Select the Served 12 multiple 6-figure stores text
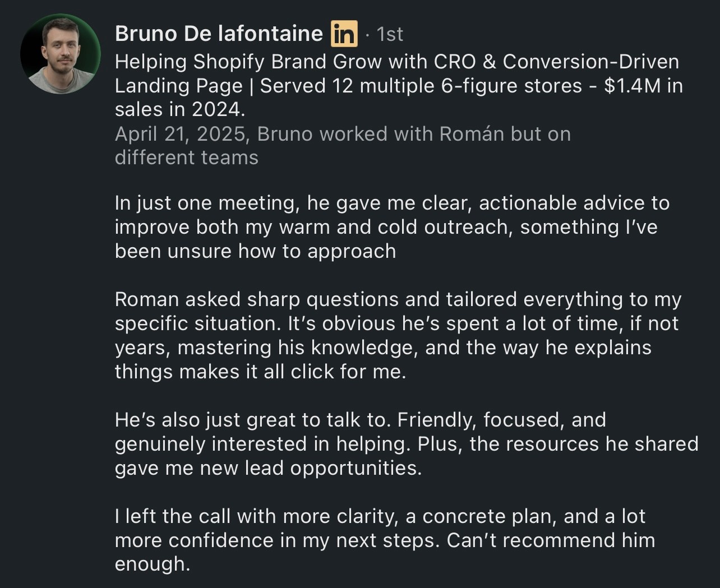The width and height of the screenshot is (720, 588). pos(421,86)
